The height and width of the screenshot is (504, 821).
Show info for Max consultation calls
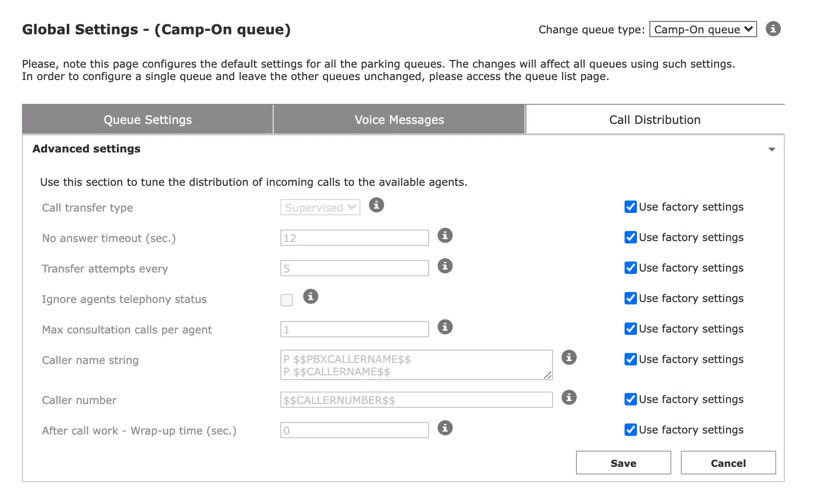(x=445, y=327)
